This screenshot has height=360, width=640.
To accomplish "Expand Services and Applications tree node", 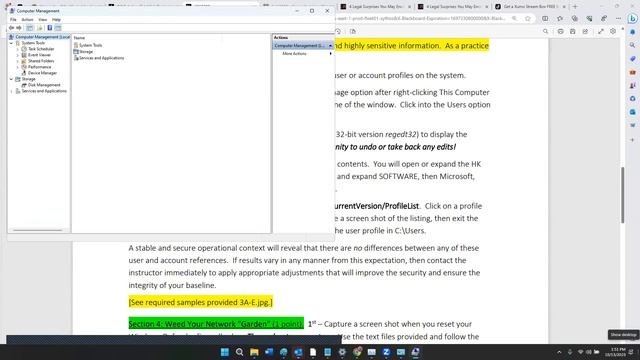I will [11, 91].
